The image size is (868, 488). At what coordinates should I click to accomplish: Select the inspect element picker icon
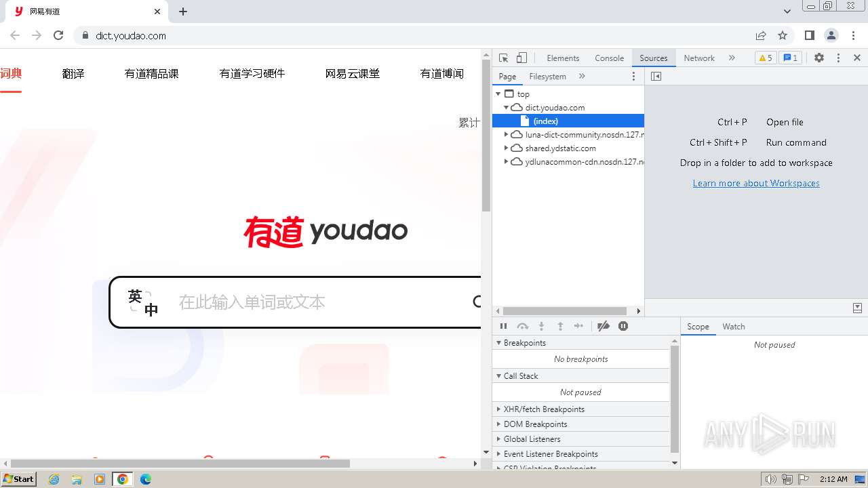pyautogui.click(x=503, y=58)
